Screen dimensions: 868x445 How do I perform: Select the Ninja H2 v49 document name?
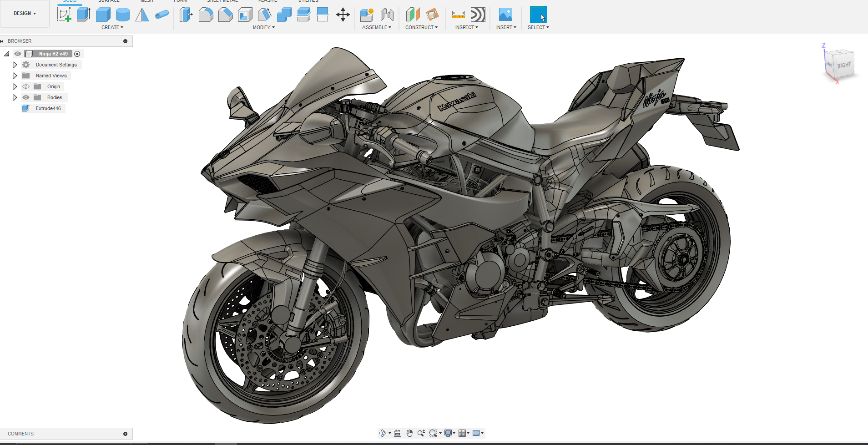coord(53,54)
